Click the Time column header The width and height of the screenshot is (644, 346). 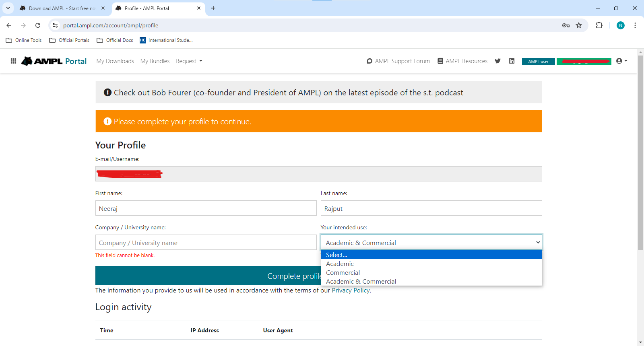[x=107, y=330]
